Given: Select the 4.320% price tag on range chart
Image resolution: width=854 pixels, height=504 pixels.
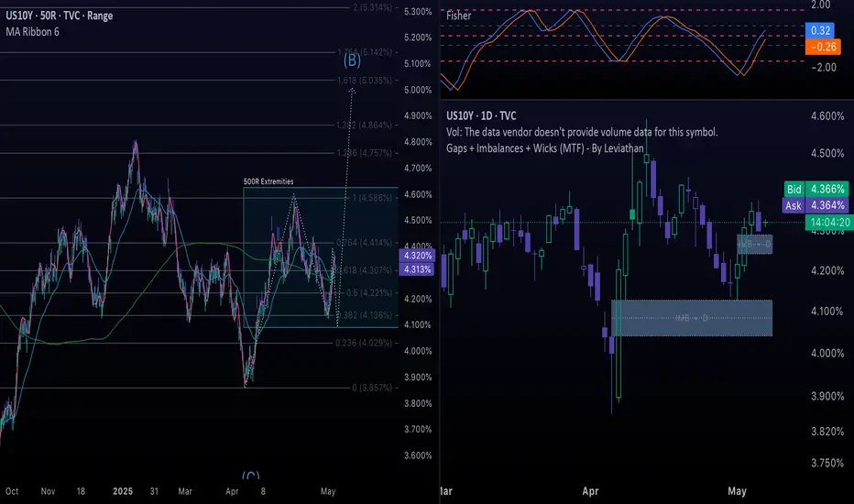Looking at the screenshot, I should (417, 256).
